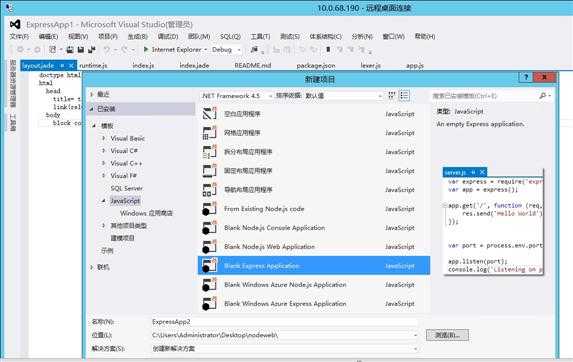Image resolution: width=573 pixels, height=362 pixels.
Task: Pin the layout.jade tab
Action: (62, 65)
